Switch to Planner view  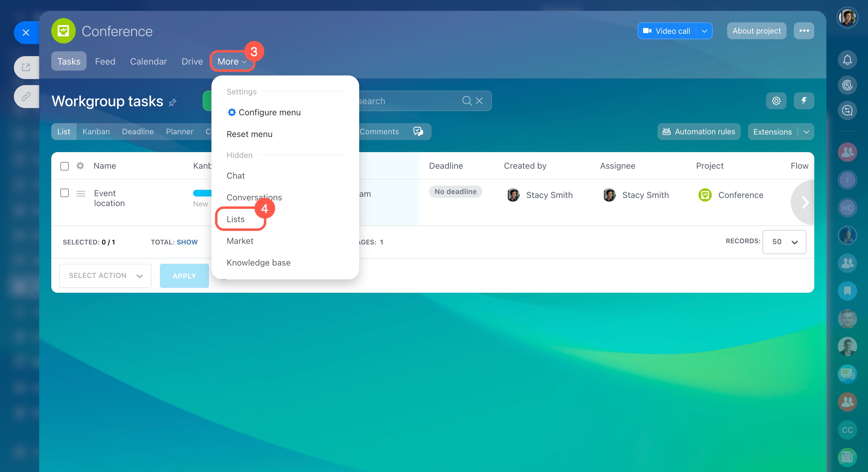(x=179, y=132)
